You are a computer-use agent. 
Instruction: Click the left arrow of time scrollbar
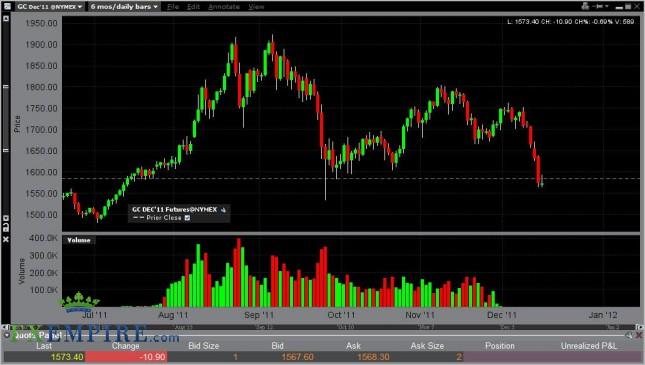tap(6, 327)
